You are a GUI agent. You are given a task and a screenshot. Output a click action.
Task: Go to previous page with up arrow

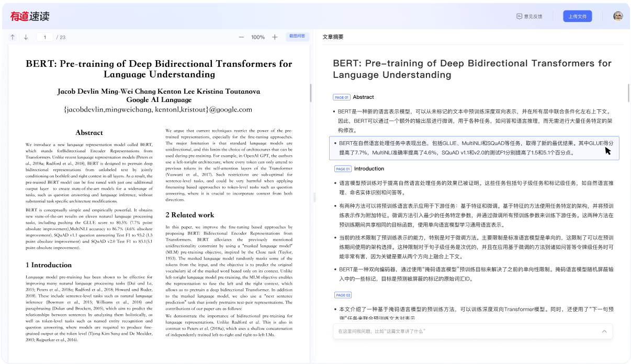pyautogui.click(x=13, y=37)
